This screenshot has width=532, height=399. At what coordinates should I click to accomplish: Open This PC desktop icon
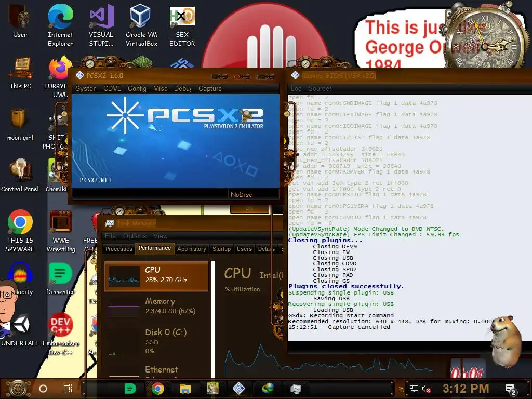20,73
